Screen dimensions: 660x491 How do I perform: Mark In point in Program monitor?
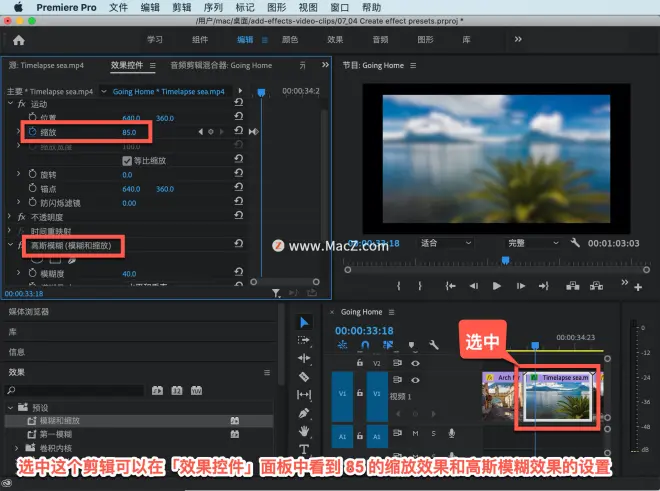coord(398,286)
